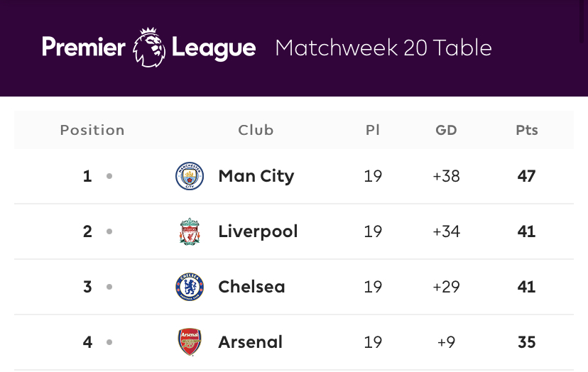This screenshot has height=372, width=588.
Task: Sort table by the GD column header
Action: click(446, 130)
